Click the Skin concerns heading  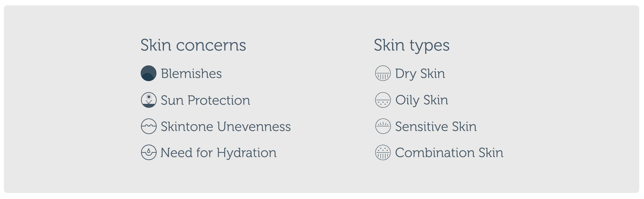coord(193,45)
